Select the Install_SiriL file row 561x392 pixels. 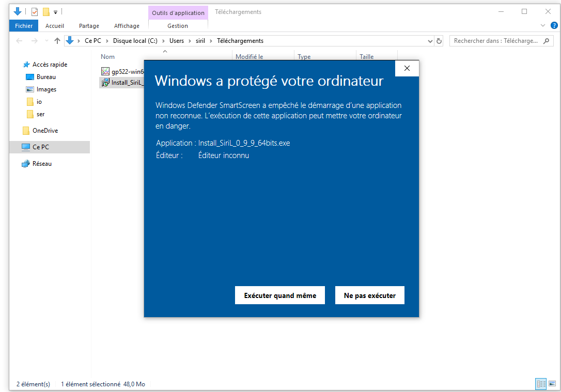[x=121, y=83]
